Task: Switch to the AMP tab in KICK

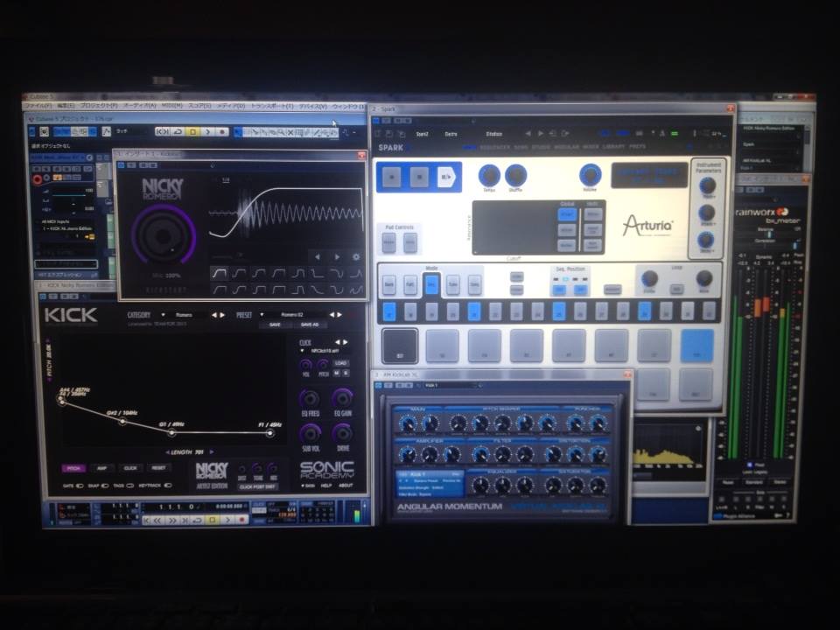Action: click(101, 468)
